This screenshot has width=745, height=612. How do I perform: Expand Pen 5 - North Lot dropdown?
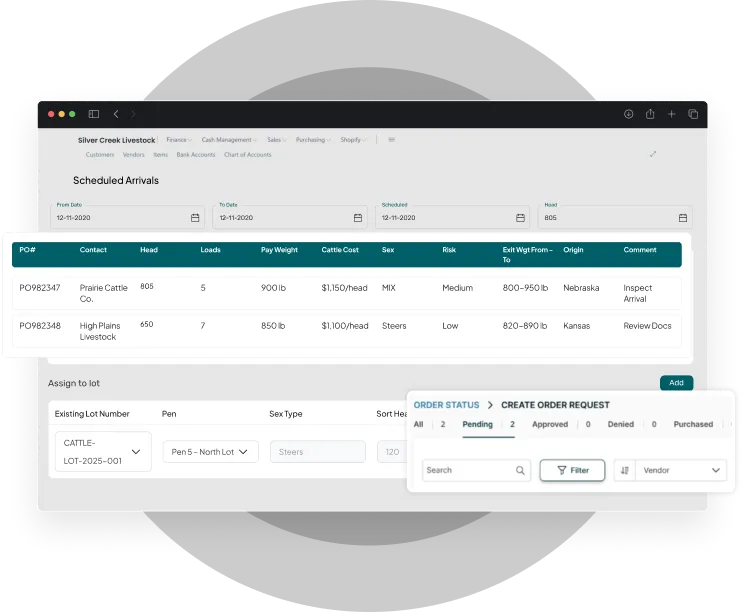point(210,451)
